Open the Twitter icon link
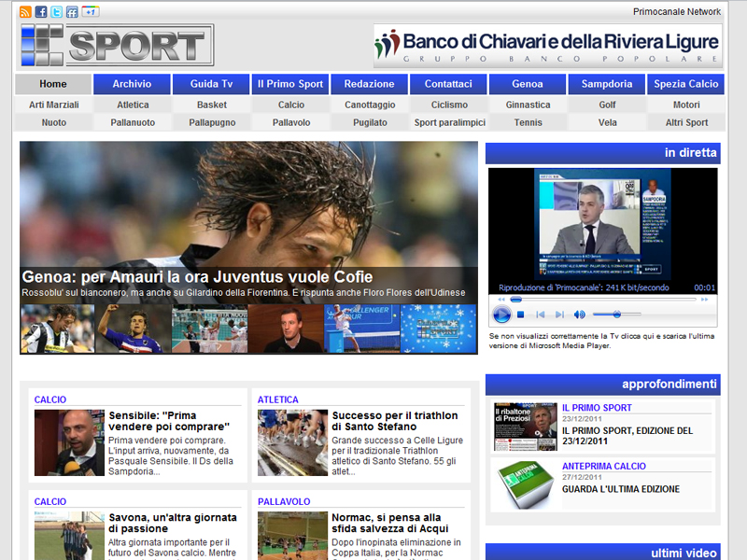The width and height of the screenshot is (747, 560). click(57, 12)
